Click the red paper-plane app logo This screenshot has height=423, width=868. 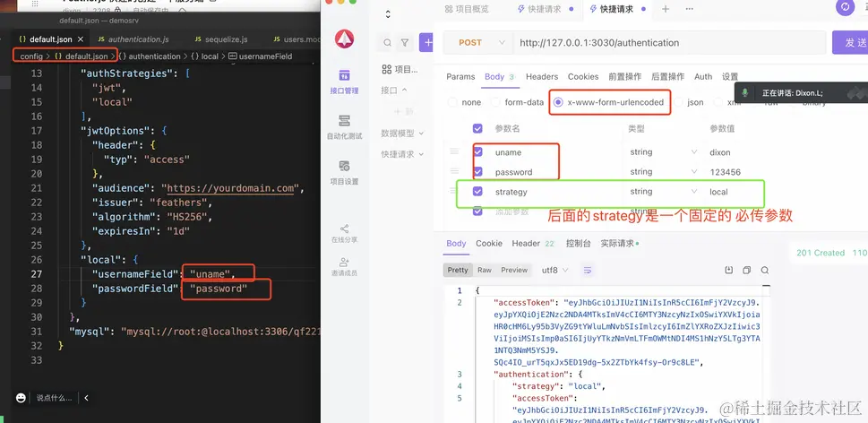(x=344, y=39)
